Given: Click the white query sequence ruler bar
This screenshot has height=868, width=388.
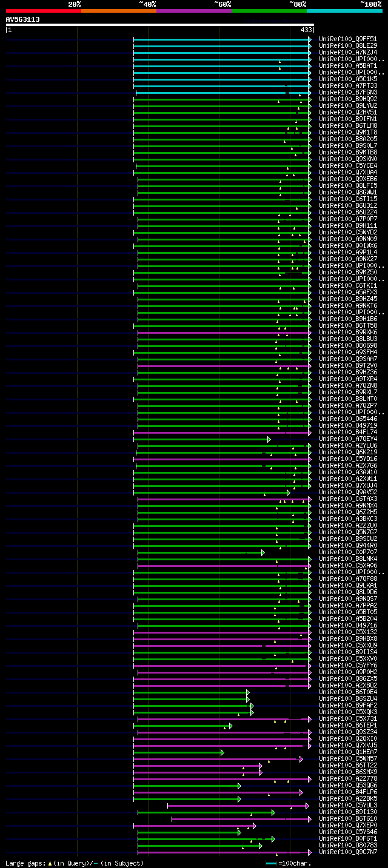Looking at the screenshot, I should click(160, 25).
